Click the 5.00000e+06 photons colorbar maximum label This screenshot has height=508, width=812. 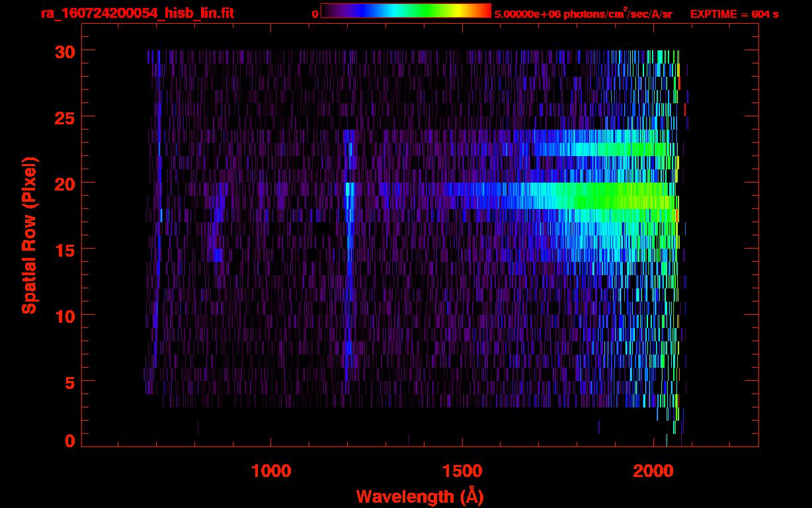tap(583, 14)
